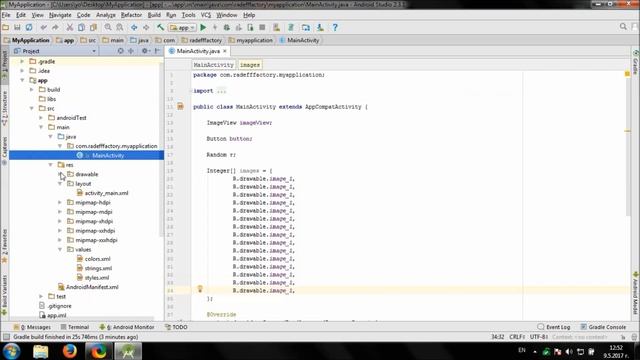Paste from clipboard using the toolbar icon
This screenshot has height=360, width=640.
click(x=93, y=27)
